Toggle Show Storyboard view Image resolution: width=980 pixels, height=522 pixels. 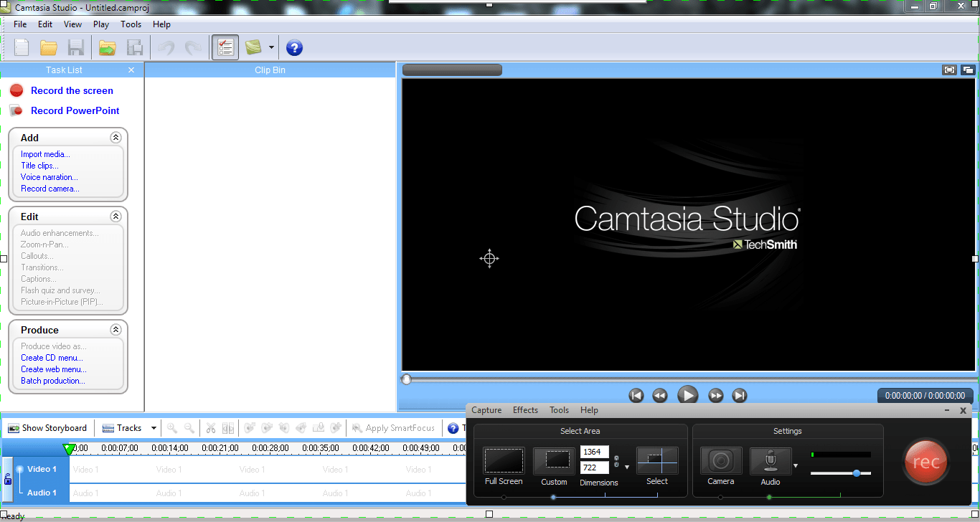pyautogui.click(x=47, y=428)
